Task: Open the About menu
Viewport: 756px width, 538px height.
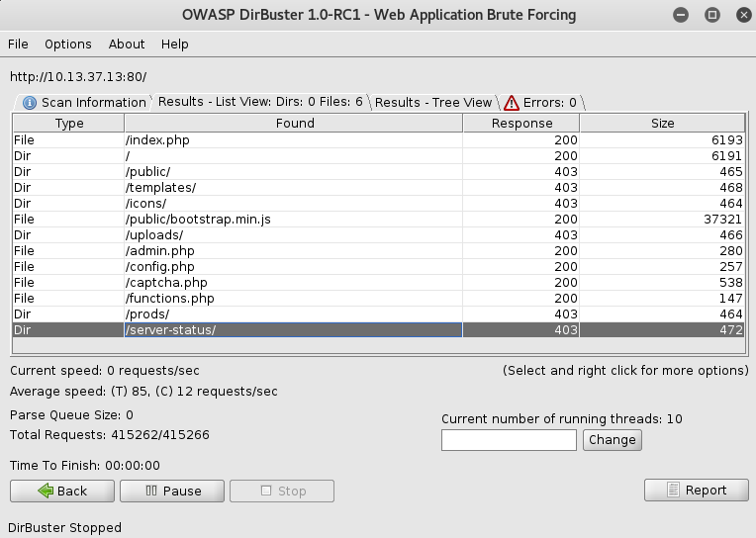Action: (127, 45)
